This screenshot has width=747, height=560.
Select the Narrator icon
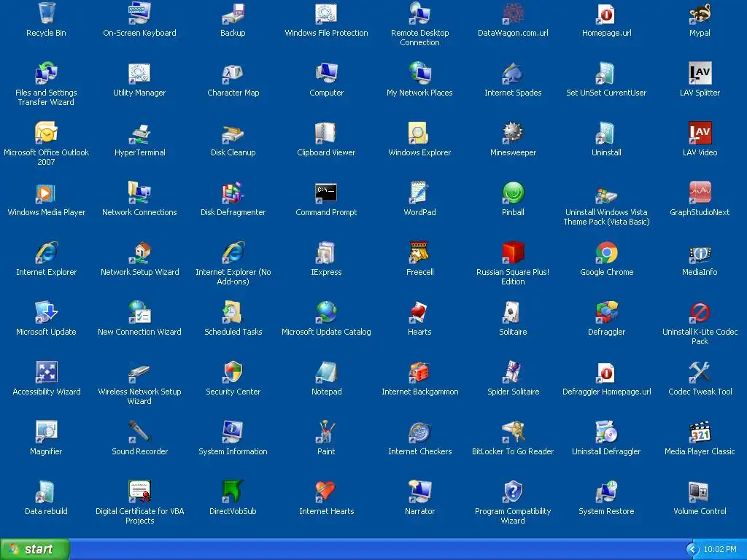coord(419,491)
